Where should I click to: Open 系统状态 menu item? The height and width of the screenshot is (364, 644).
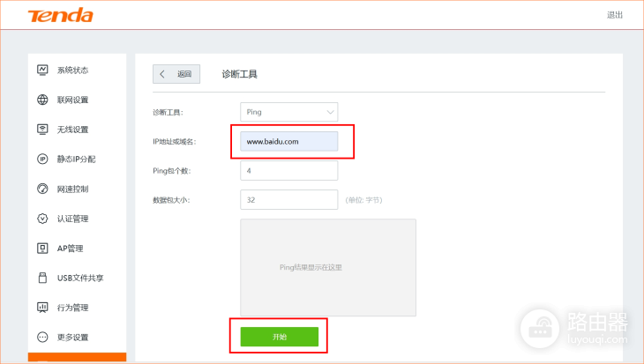[x=72, y=70]
